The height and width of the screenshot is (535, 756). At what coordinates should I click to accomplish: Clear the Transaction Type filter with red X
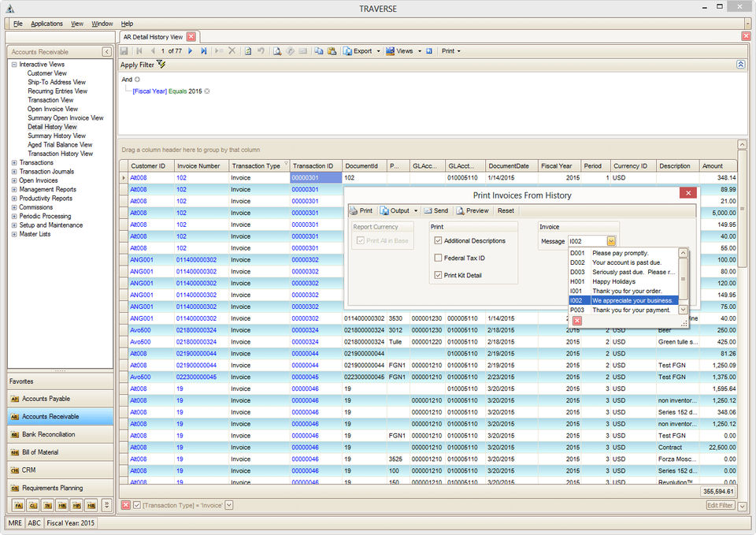pos(125,505)
